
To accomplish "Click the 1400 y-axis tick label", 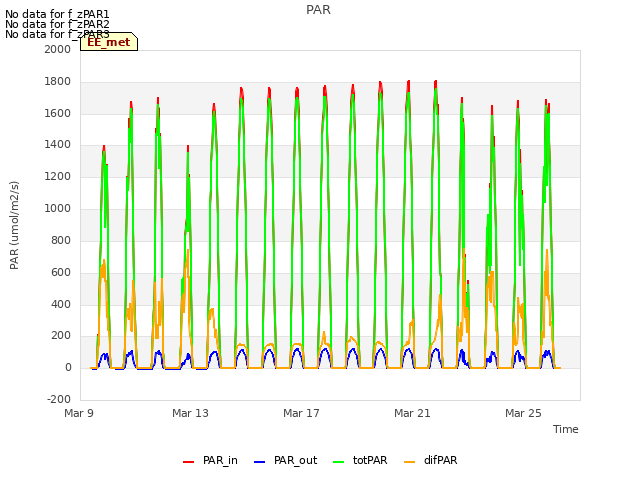I will (58, 144).
